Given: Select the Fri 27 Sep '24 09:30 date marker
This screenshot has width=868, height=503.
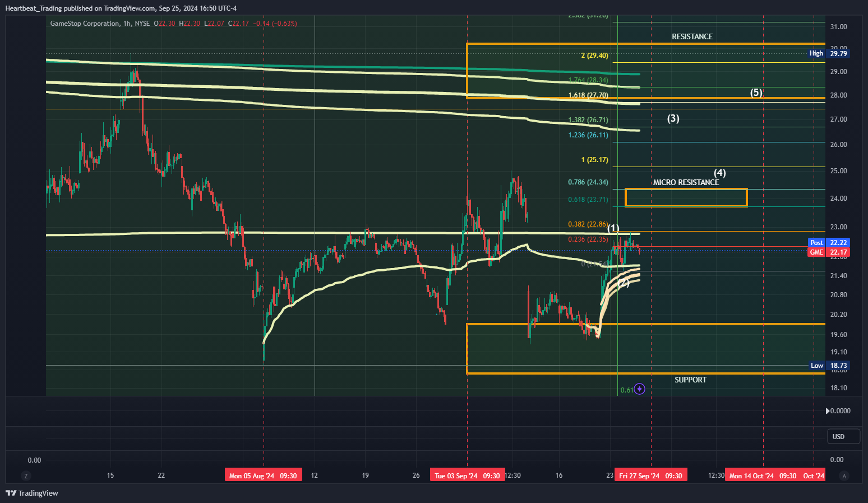Looking at the screenshot, I should coord(650,476).
